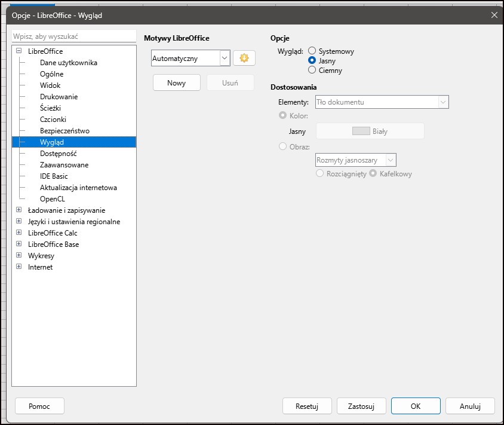Click the Pomoc button

click(39, 406)
